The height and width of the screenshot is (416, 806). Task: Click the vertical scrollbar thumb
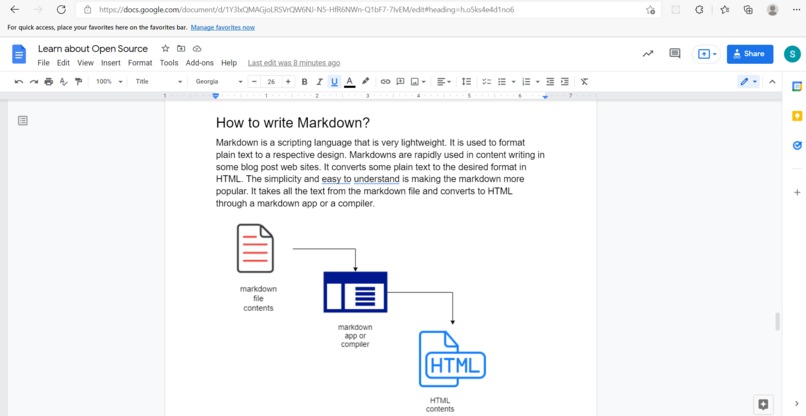[777, 322]
